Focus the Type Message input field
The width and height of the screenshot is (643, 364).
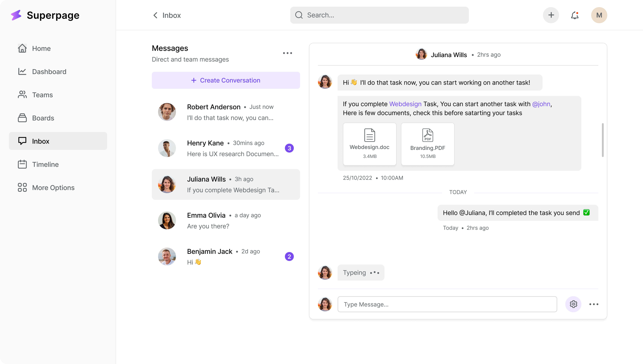[x=447, y=304]
